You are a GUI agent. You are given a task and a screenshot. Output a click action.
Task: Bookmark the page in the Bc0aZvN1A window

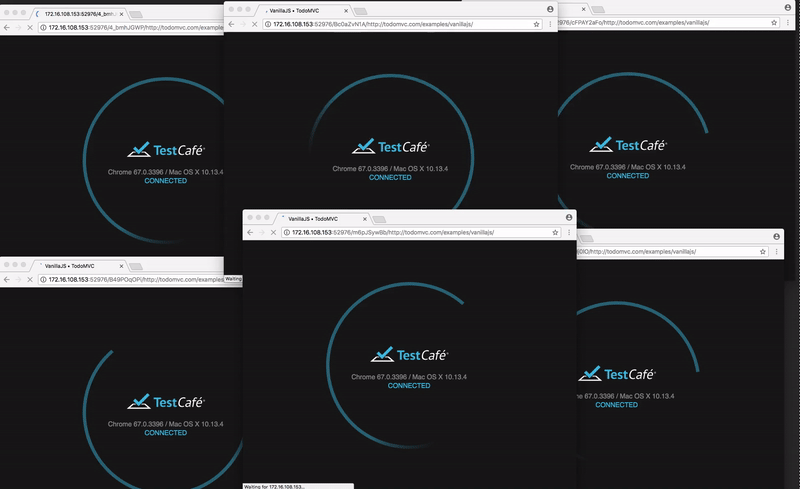coord(536,24)
